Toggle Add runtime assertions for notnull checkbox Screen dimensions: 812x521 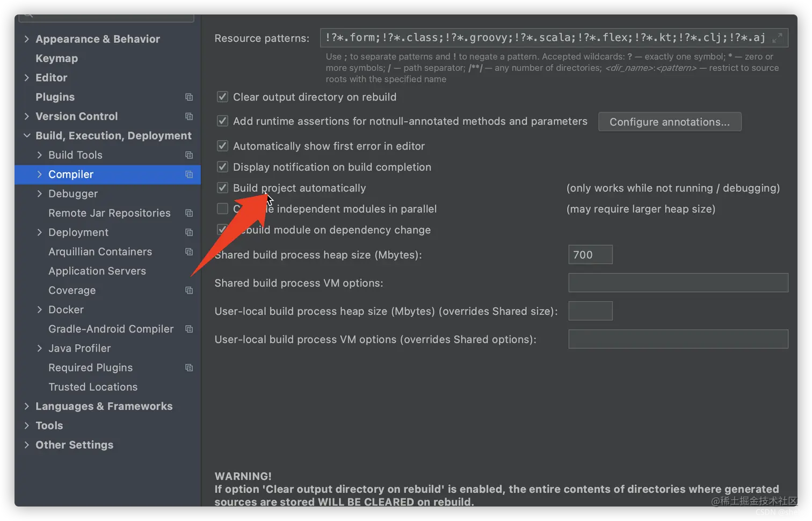tap(222, 121)
